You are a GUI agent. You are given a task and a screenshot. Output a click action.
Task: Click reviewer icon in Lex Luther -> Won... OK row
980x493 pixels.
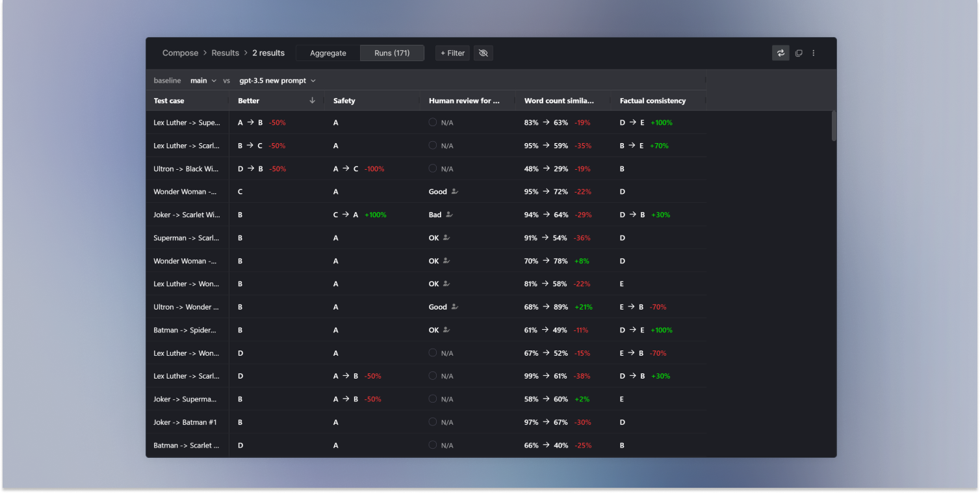(x=446, y=284)
